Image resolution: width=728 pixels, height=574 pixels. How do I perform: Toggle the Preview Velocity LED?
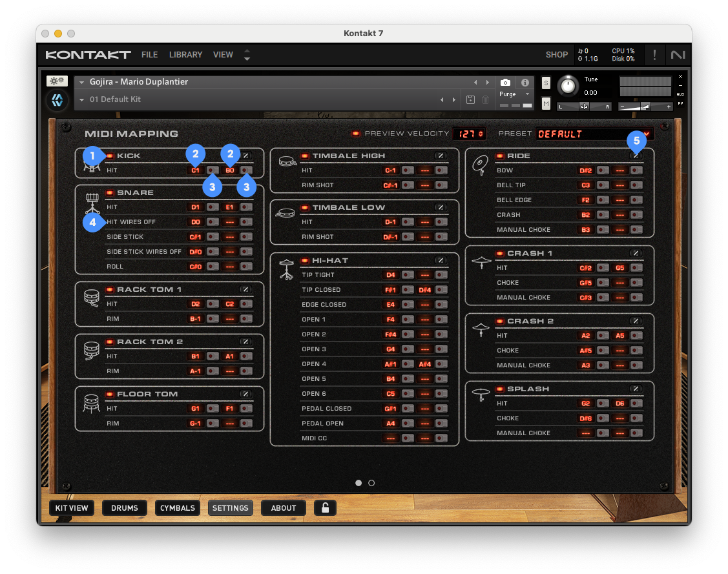pyautogui.click(x=355, y=134)
